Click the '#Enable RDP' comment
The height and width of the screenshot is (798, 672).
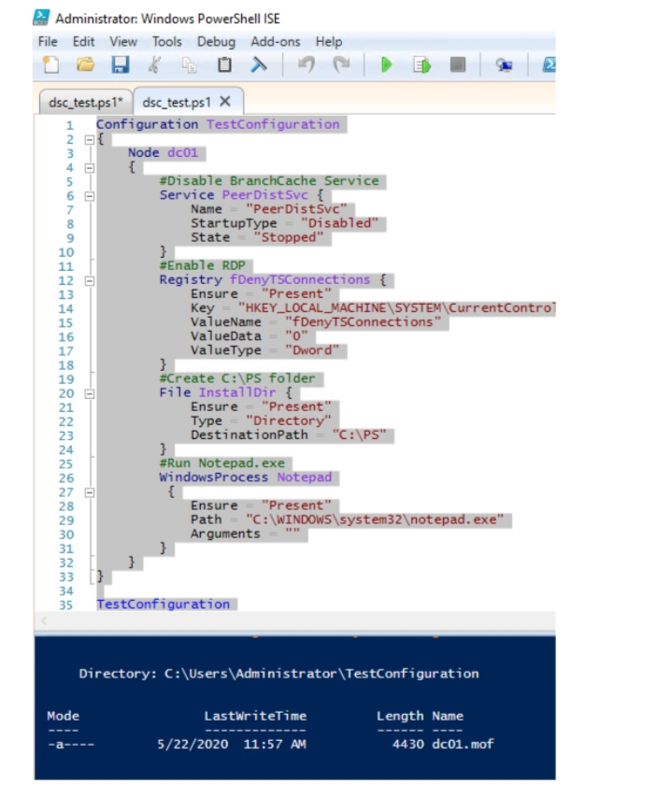pyautogui.click(x=202, y=265)
